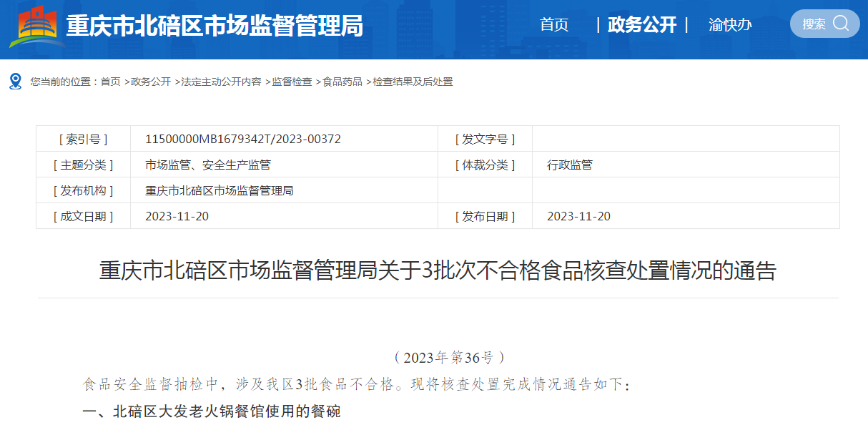Click the section heading 一、北碚区大发老火锅餐馆使用的餐碗

click(x=212, y=411)
